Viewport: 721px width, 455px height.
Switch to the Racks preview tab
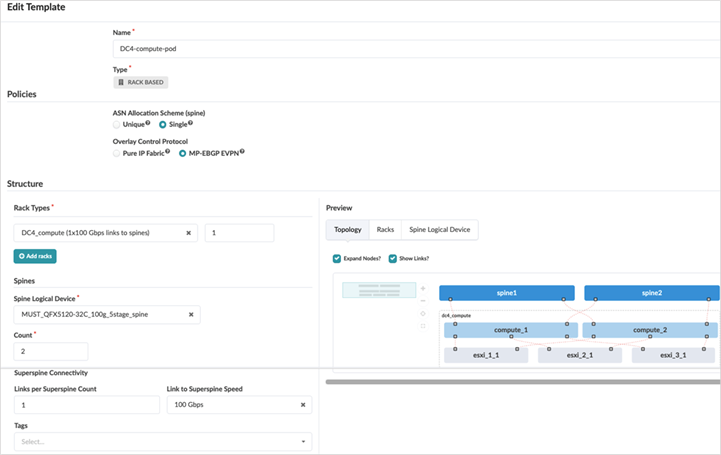coord(385,230)
